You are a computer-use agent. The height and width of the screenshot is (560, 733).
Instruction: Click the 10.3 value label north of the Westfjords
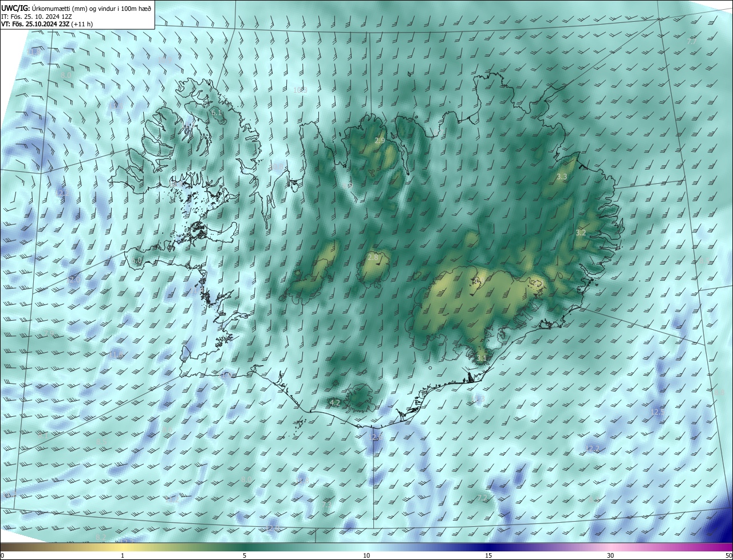coord(300,90)
